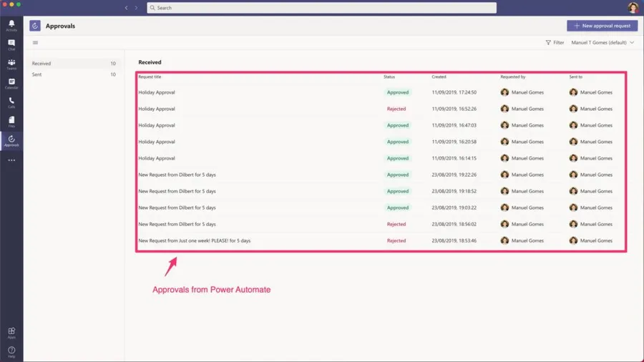Open Help at the sidebar bottom
644x362 pixels.
11,351
